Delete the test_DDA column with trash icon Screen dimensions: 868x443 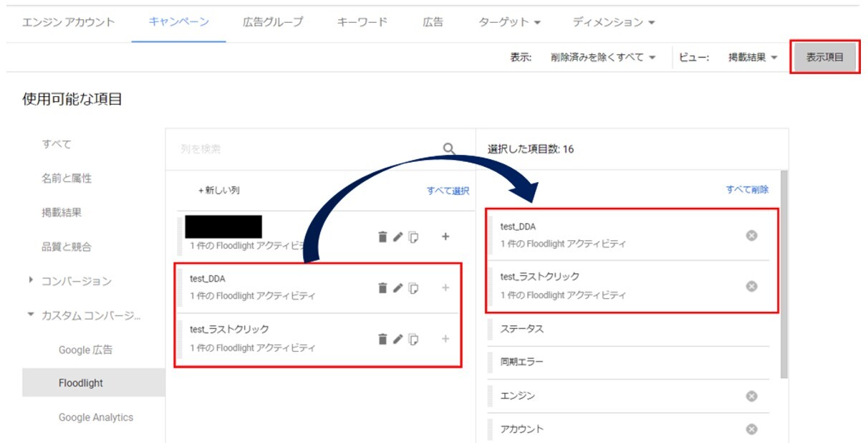pos(382,287)
